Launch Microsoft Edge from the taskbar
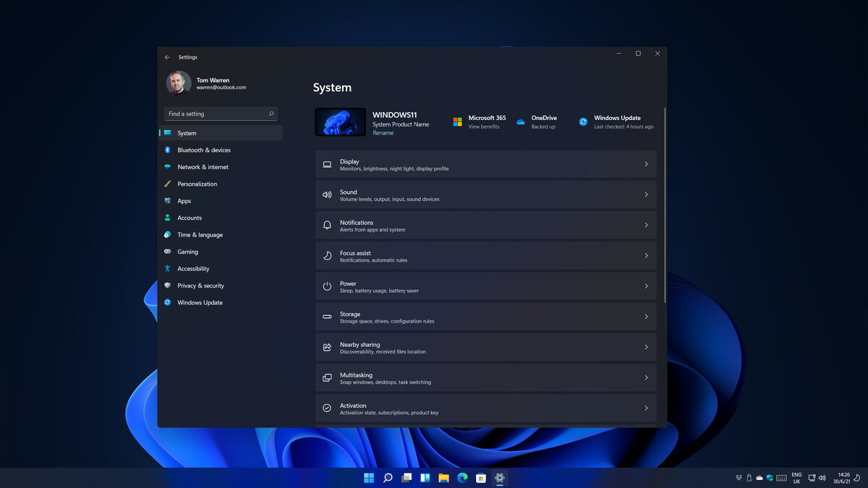This screenshot has width=868, height=488. tap(462, 478)
